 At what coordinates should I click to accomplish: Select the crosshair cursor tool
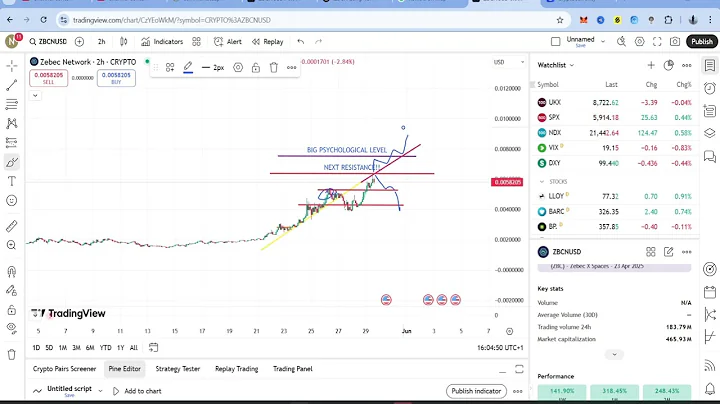pyautogui.click(x=12, y=66)
